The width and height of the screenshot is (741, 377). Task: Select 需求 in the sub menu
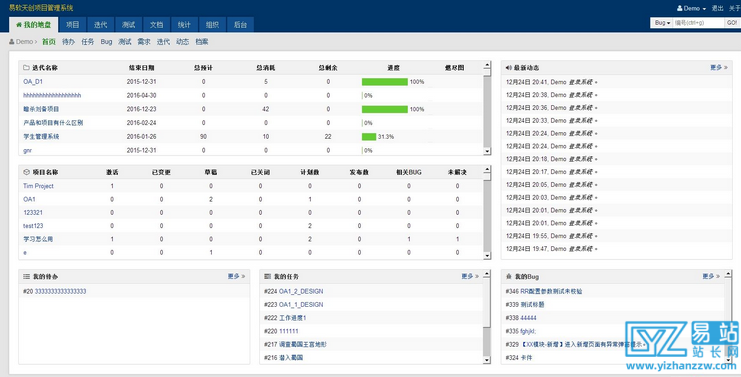click(144, 42)
